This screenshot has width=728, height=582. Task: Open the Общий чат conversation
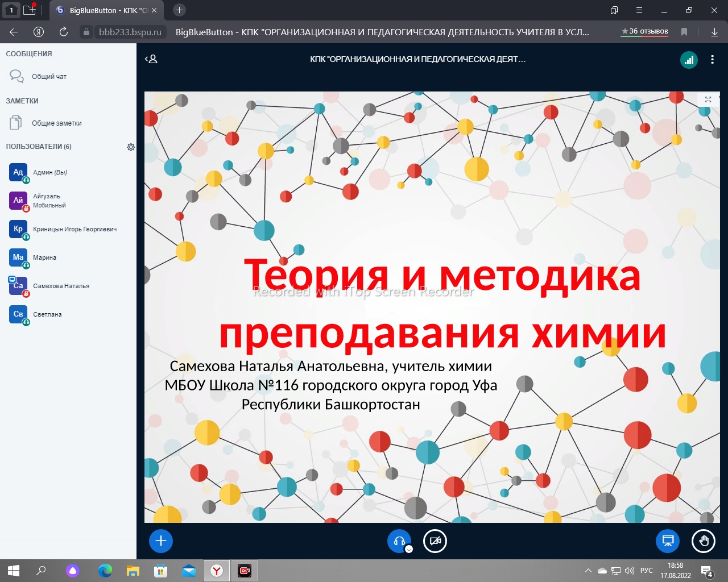pyautogui.click(x=49, y=77)
